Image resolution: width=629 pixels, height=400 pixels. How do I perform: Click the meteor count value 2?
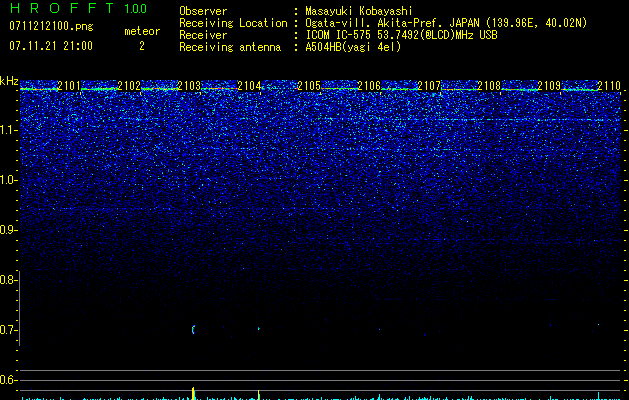click(x=142, y=46)
